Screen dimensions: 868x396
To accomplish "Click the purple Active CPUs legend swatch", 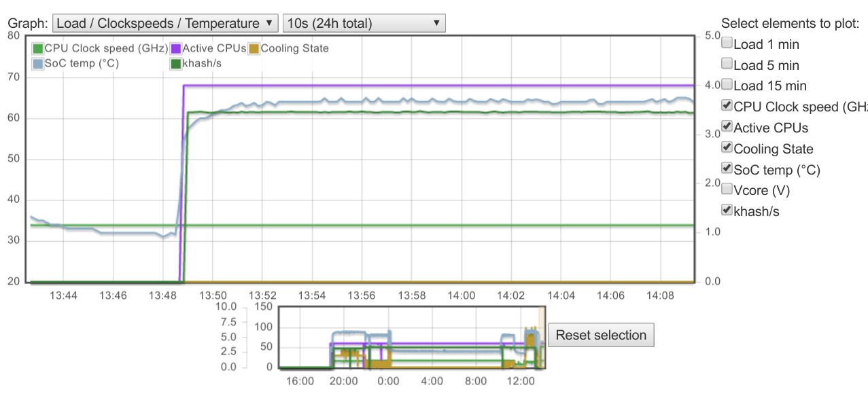I will pyautogui.click(x=176, y=49).
